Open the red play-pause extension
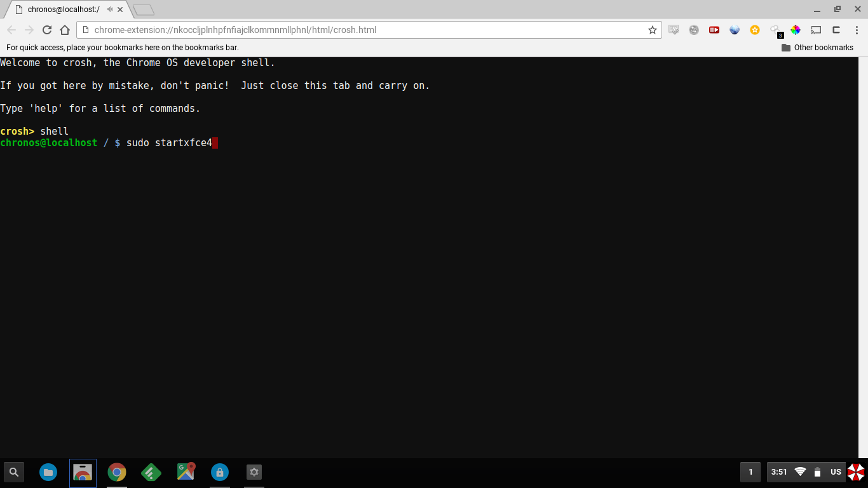 pyautogui.click(x=714, y=29)
